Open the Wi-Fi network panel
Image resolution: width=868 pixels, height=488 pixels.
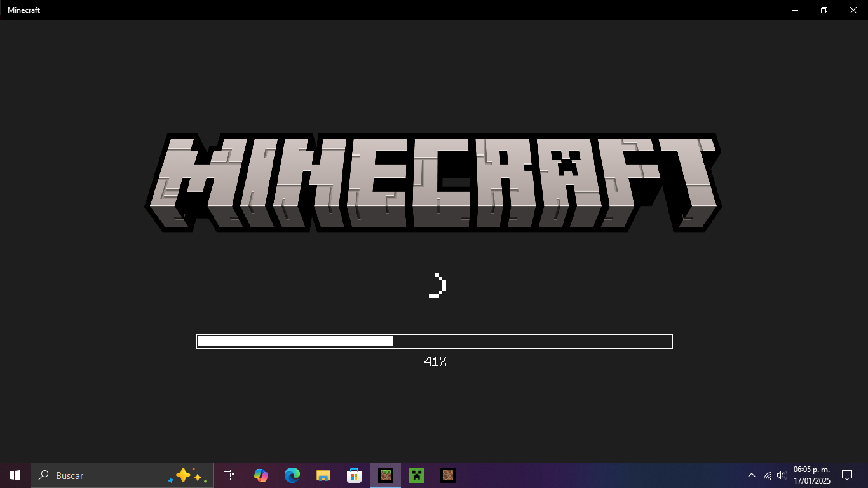click(768, 475)
